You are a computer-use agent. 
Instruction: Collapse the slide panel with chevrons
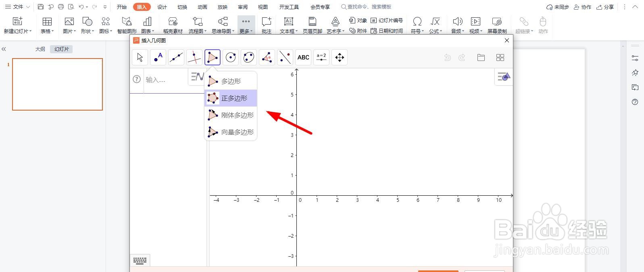[4, 49]
